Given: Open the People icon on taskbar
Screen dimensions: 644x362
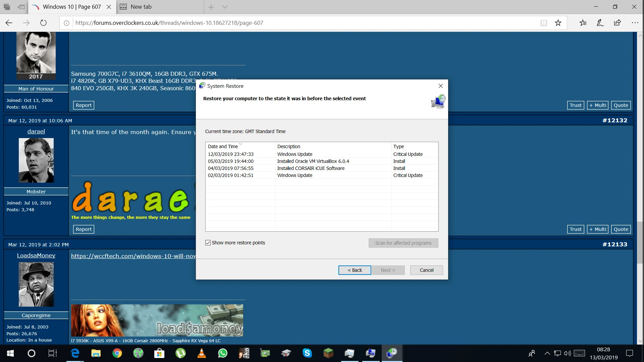Looking at the screenshot, I should click(532, 353).
